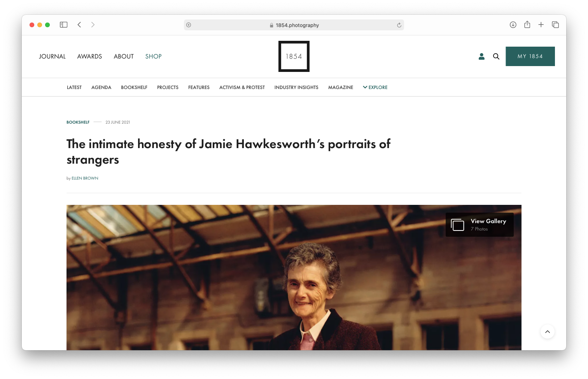Viewport: 588px width, 379px height.
Task: Go to the SHOP page
Action: click(x=154, y=56)
